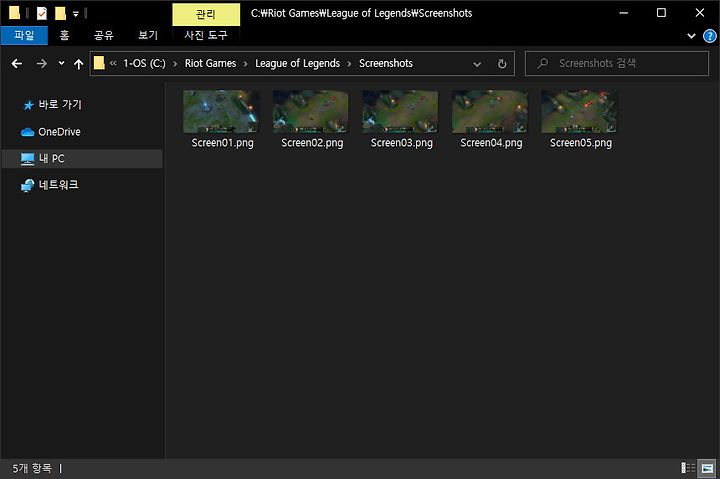Click the Screen05.png file name
This screenshot has width=720, height=479.
coord(581,143)
